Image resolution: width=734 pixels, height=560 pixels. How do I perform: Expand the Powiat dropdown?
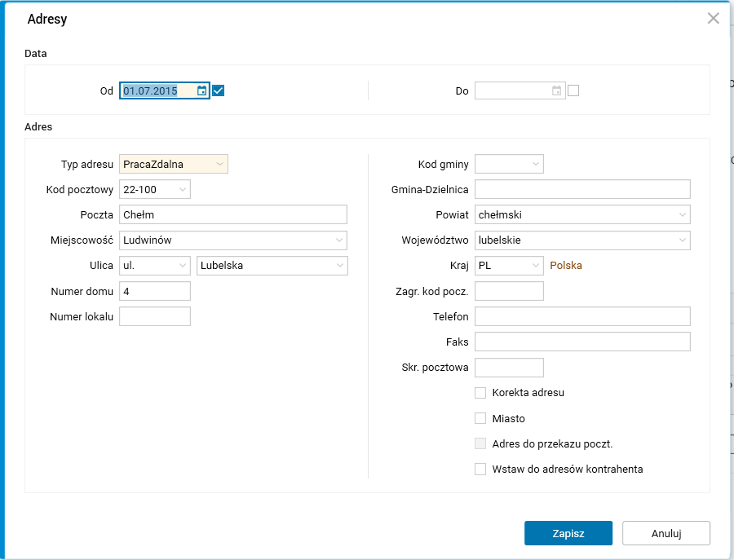682,215
